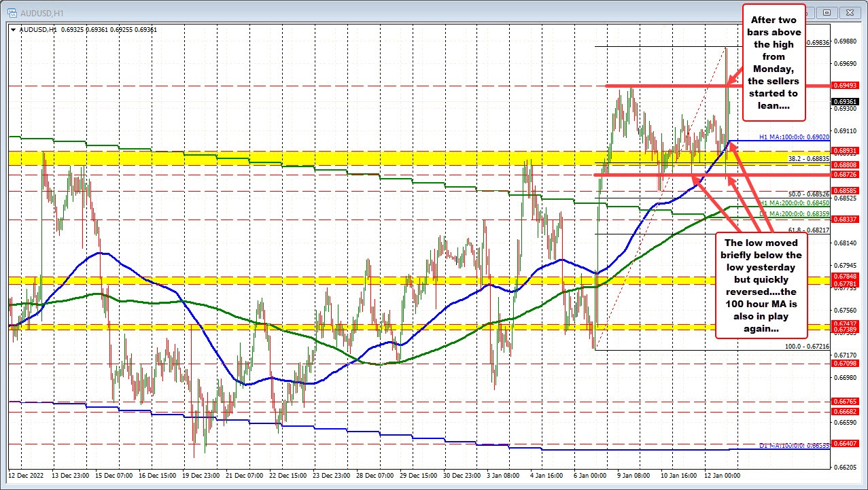Click the annotation about sellers leaning
Image resolution: width=868 pixels, height=490 pixels.
point(773,61)
